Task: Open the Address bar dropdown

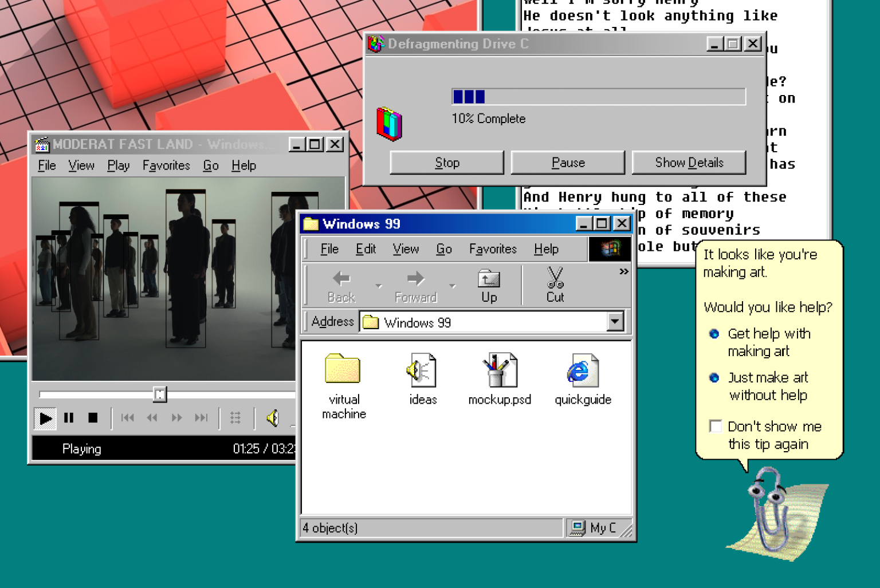Action: click(615, 322)
